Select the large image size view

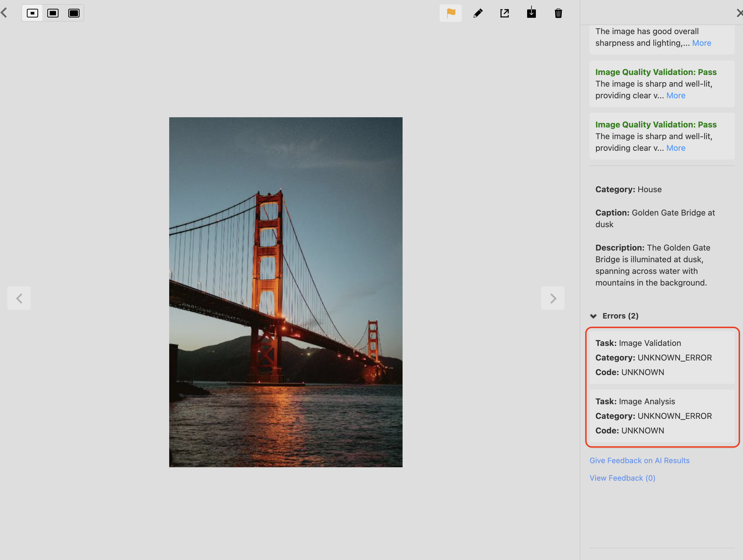pos(74,13)
